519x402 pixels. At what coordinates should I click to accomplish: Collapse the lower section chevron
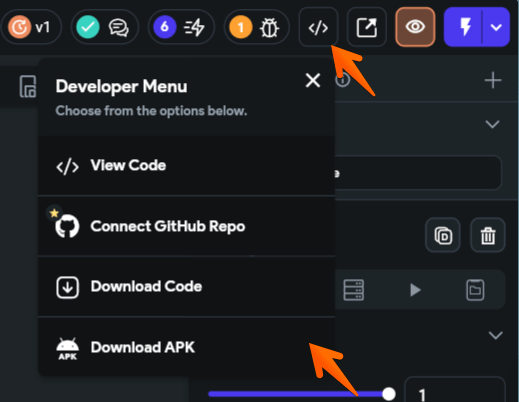pyautogui.click(x=496, y=335)
